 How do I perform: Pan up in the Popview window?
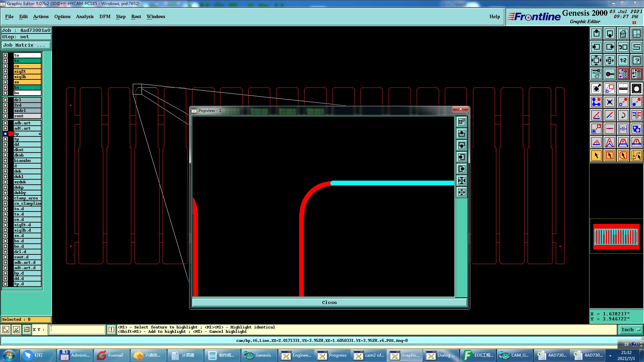pyautogui.click(x=462, y=134)
